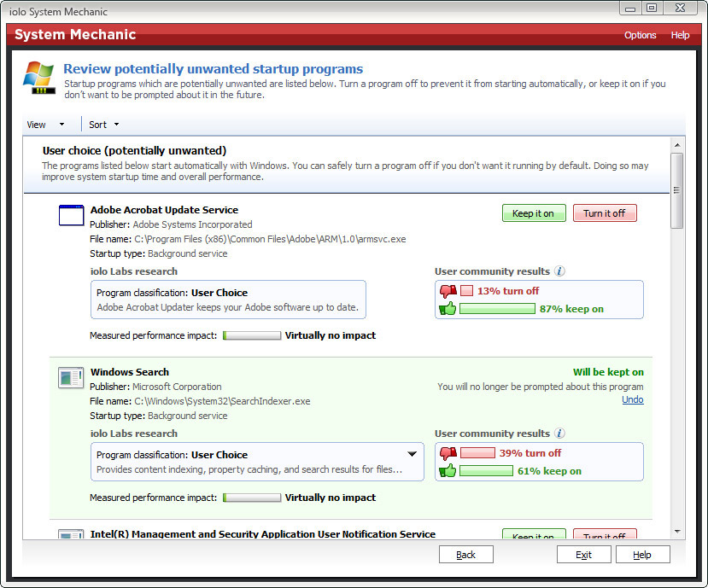The width and height of the screenshot is (708, 588).
Task: Click the SearchIndexer.exe file path
Action: point(222,401)
